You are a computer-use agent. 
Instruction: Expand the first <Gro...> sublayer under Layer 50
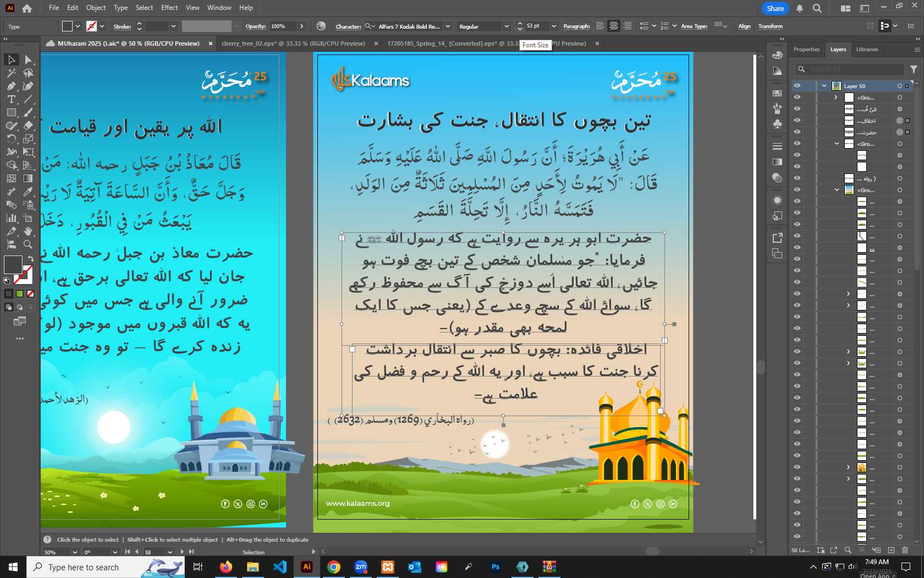coord(836,97)
